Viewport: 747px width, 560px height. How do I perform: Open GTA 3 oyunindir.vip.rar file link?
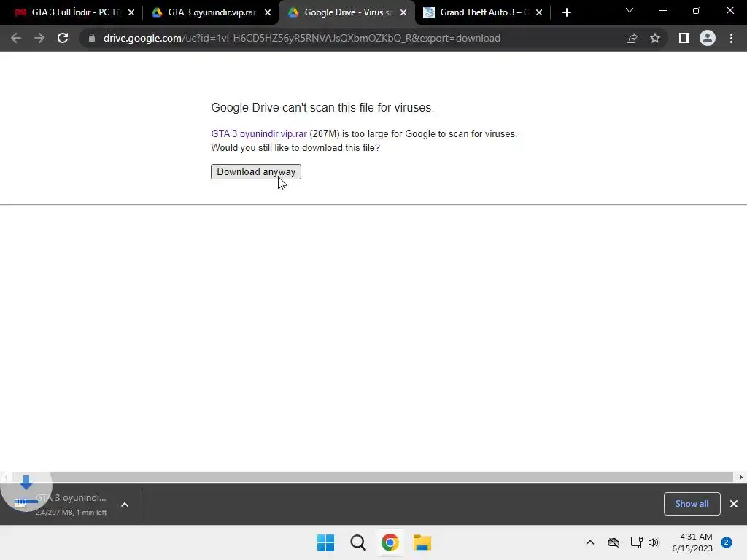click(259, 134)
